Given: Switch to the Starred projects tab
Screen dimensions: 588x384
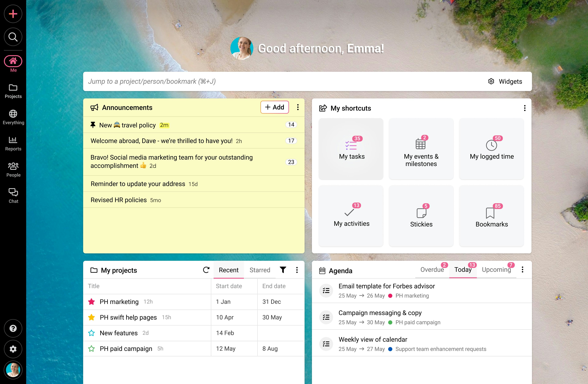Looking at the screenshot, I should click(x=260, y=270).
